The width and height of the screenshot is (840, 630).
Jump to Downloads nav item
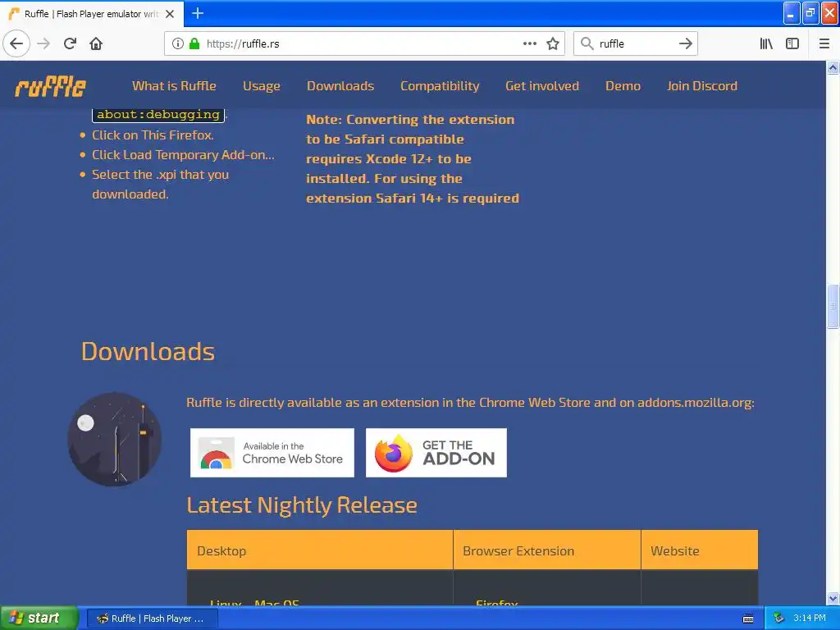click(x=340, y=85)
